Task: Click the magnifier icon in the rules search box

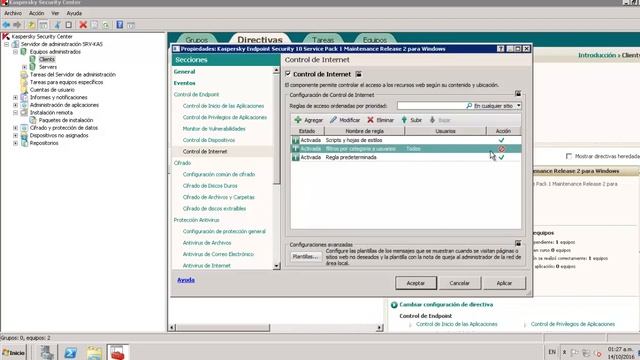Action: click(x=469, y=106)
